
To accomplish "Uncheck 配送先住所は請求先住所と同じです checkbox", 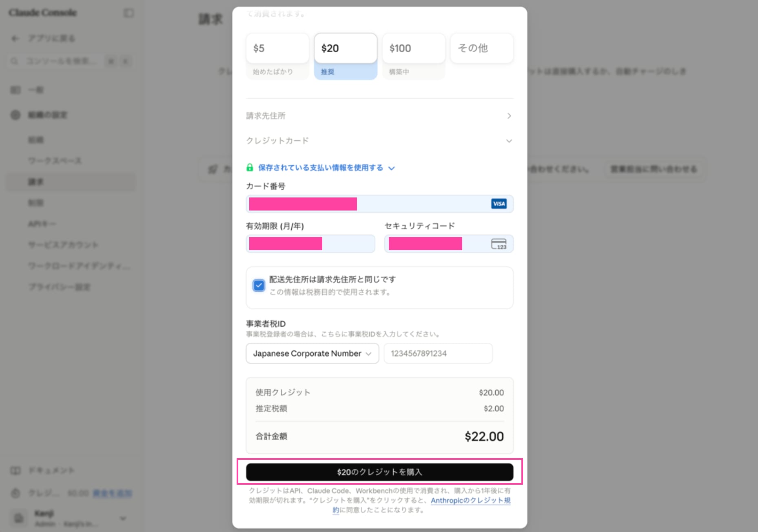I will [259, 285].
